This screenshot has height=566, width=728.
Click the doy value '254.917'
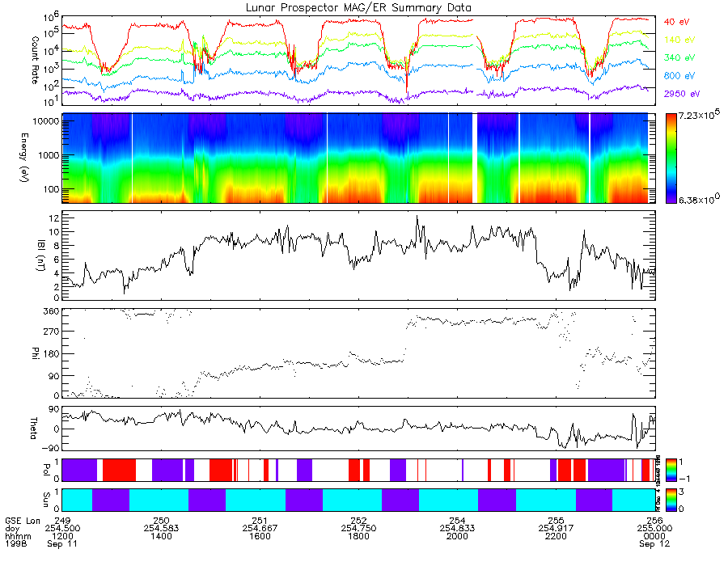point(557,529)
